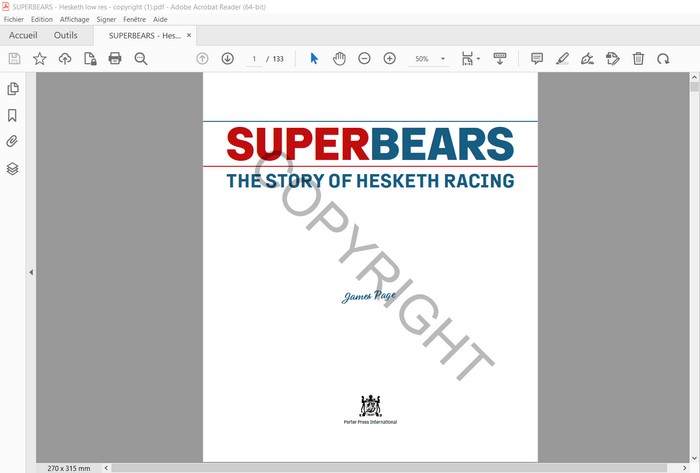Open the attachments paperclip panel

tap(12, 141)
